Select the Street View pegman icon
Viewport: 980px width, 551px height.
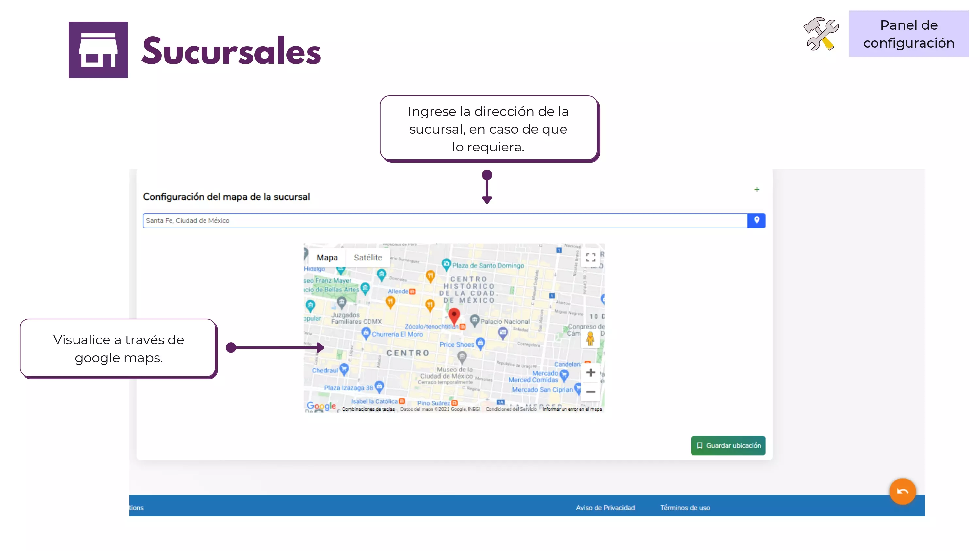(590, 338)
